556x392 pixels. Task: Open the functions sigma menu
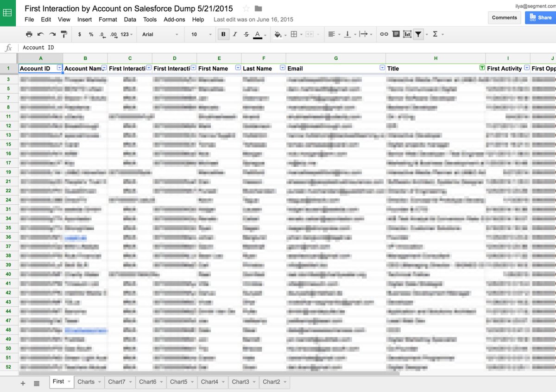(435, 34)
